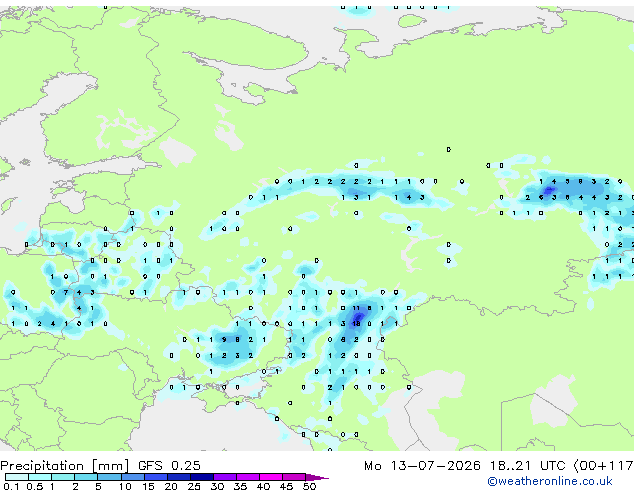Click the over-50 arrow tip of legend
Screen dimensions: 634x490
[x=317, y=477]
